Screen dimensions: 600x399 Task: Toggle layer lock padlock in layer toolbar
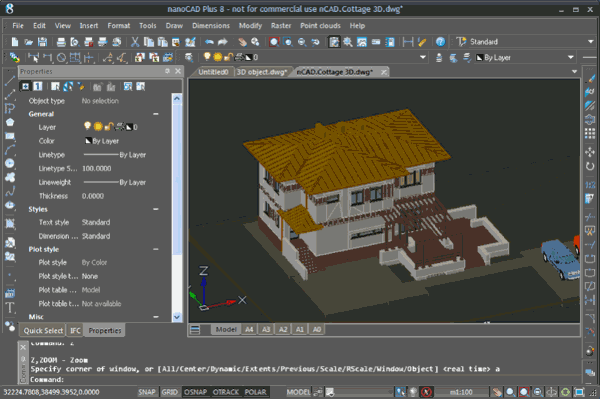click(228, 57)
